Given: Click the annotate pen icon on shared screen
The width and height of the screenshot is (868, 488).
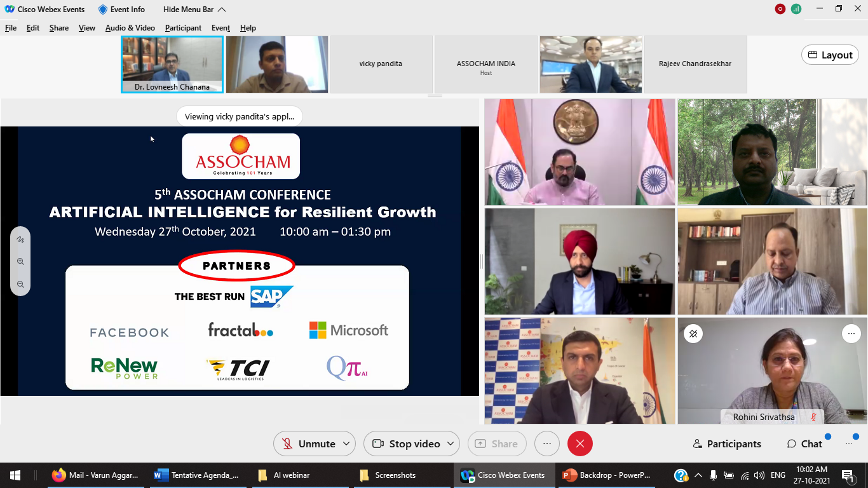Looking at the screenshot, I should tap(20, 240).
